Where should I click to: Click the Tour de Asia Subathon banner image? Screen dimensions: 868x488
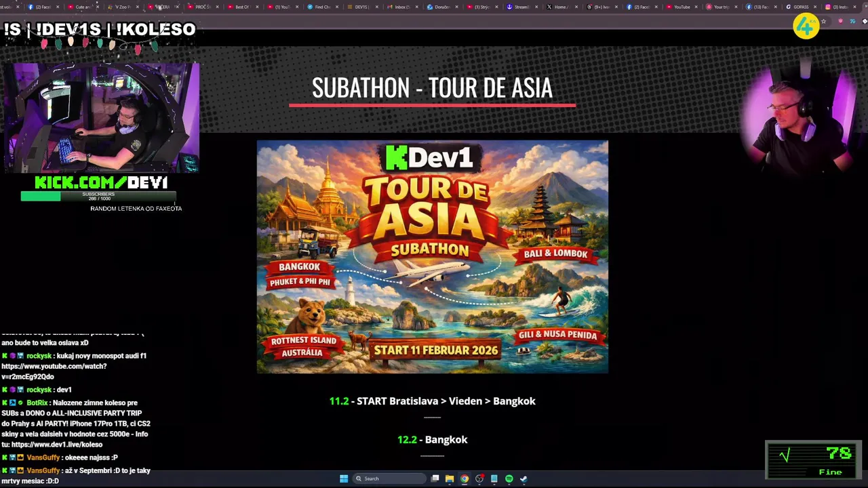coord(433,257)
